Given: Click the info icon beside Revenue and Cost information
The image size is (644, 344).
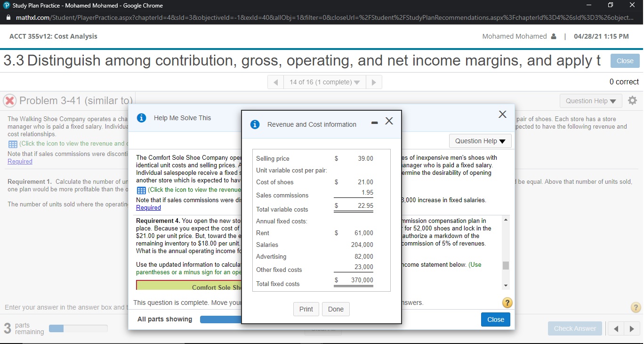Looking at the screenshot, I should pos(256,124).
